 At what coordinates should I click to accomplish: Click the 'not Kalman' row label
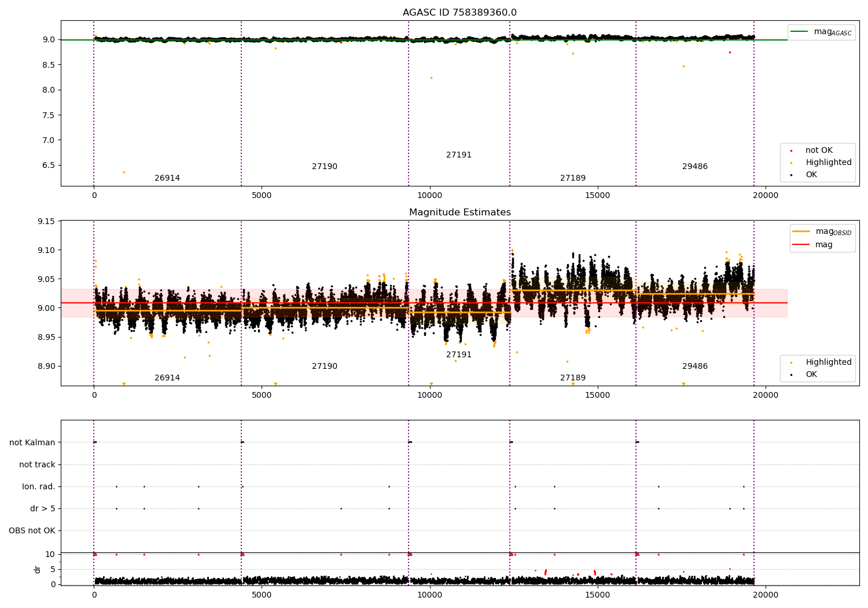pyautogui.click(x=32, y=443)
